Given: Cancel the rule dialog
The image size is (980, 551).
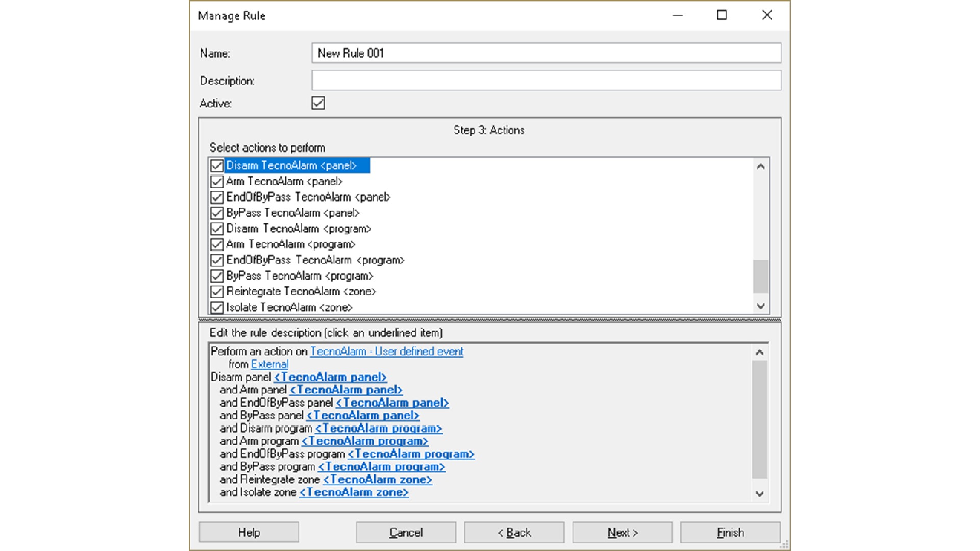Looking at the screenshot, I should point(406,532).
